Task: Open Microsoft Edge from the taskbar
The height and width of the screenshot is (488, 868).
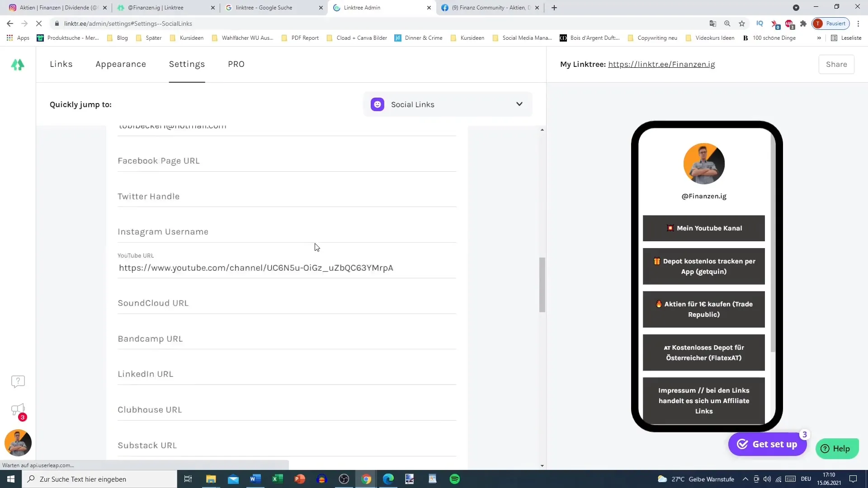Action: point(388,479)
